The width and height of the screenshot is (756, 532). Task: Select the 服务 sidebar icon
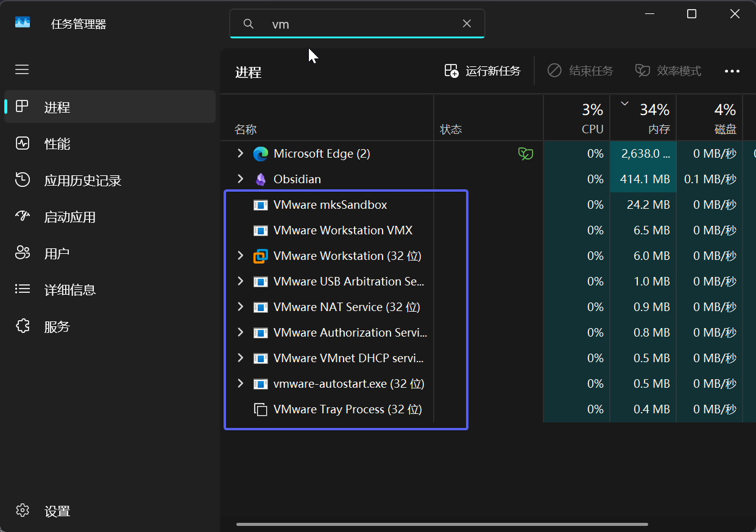[x=23, y=326]
